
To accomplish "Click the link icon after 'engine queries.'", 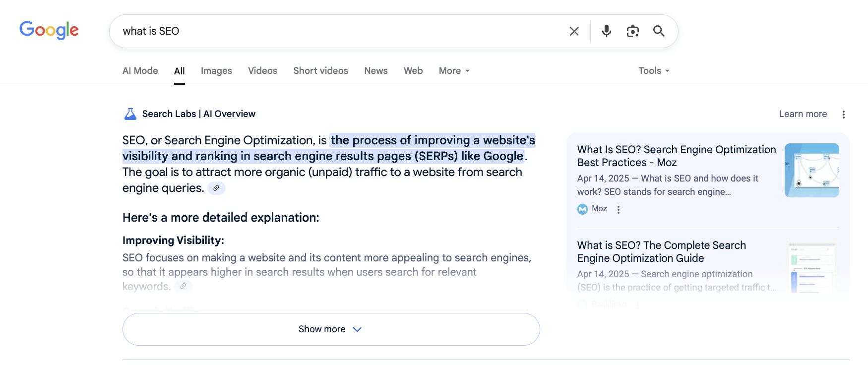I will pos(216,188).
